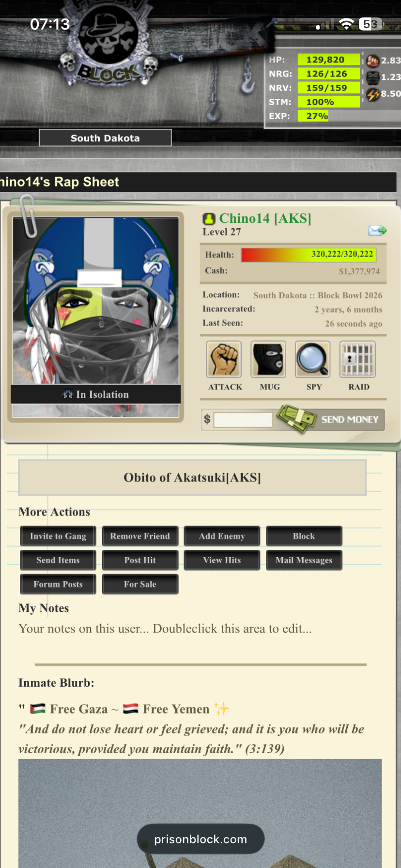
Task: Choose Remove Friend action
Action: click(x=140, y=536)
